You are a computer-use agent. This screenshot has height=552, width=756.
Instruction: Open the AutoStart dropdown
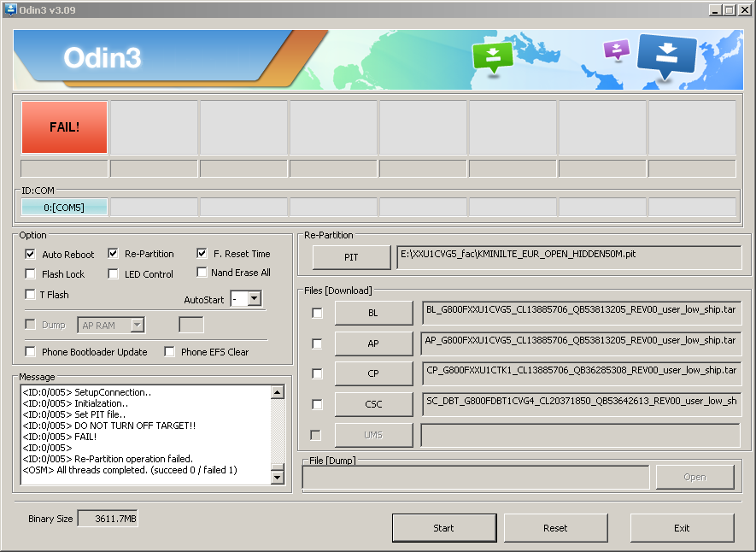tap(254, 299)
